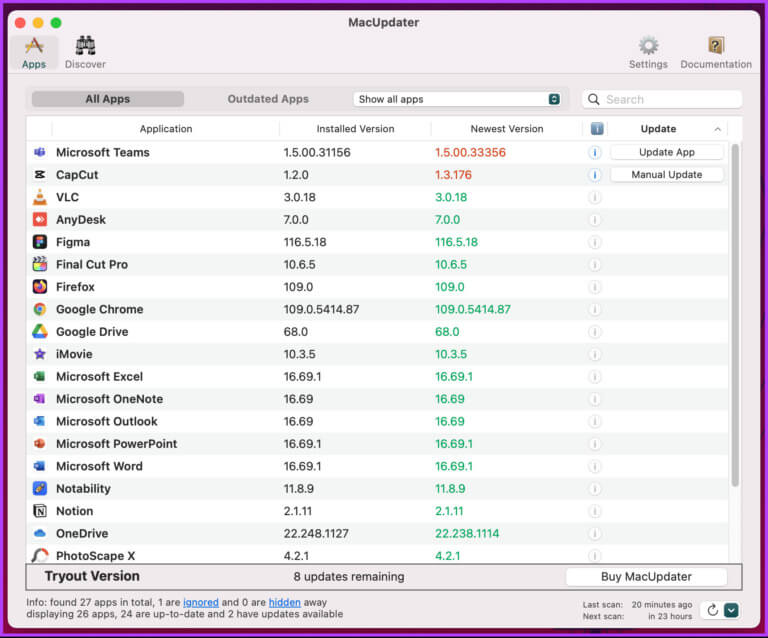This screenshot has height=638, width=768.
Task: Select the Figma app icon
Action: (x=40, y=242)
